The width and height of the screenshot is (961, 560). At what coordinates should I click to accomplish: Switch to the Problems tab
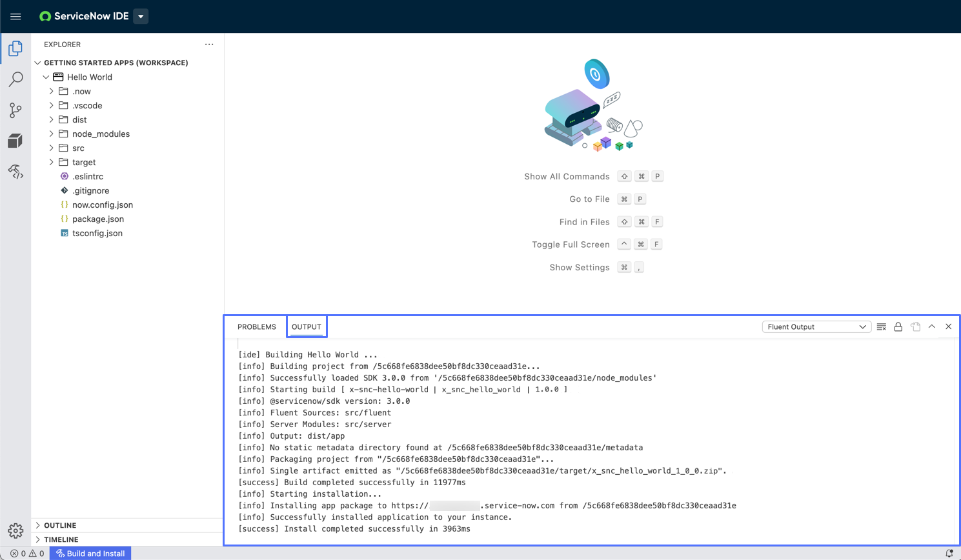pyautogui.click(x=257, y=326)
